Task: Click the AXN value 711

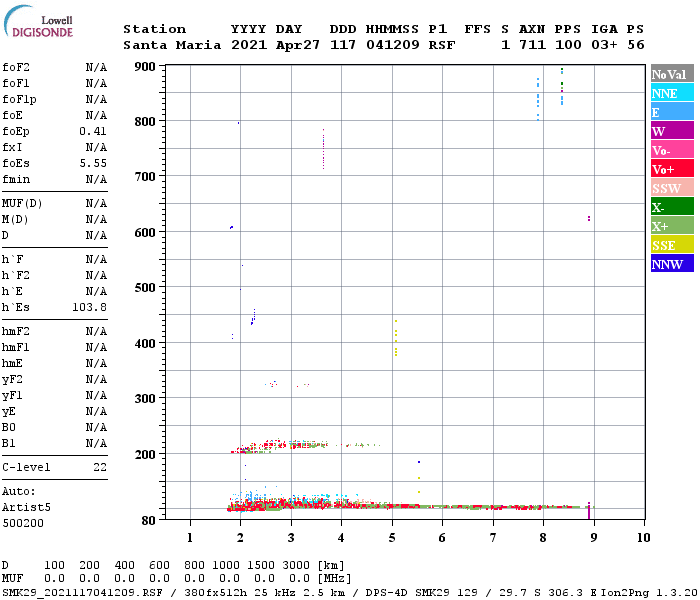Action: 532,45
